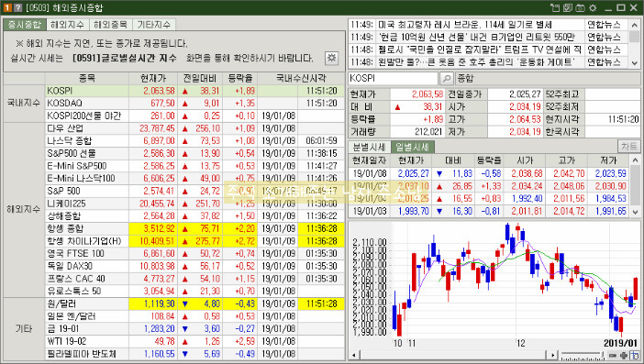
Task: Select the KOSPI200선물 야간 row
Action: 195,116
